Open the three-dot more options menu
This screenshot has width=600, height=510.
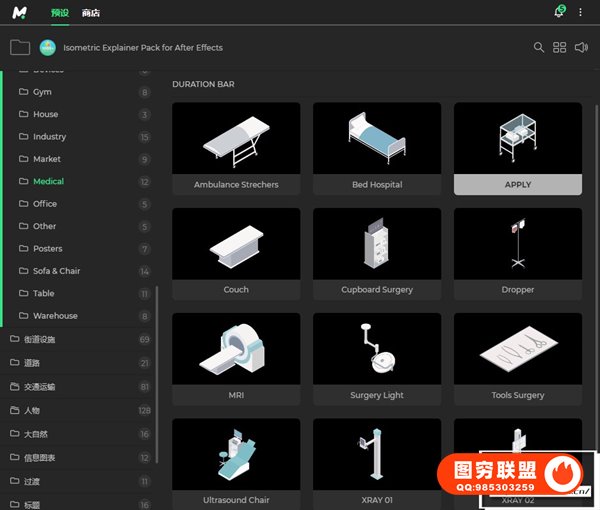pos(581,12)
